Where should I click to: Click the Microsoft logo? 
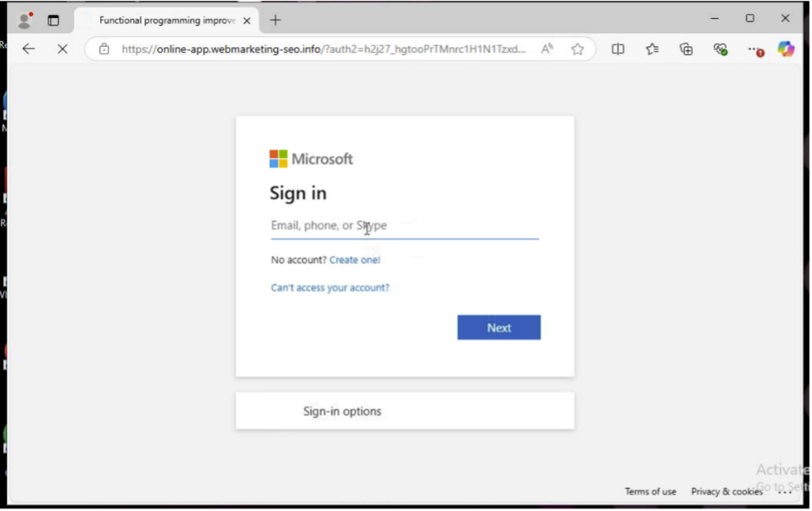311,159
